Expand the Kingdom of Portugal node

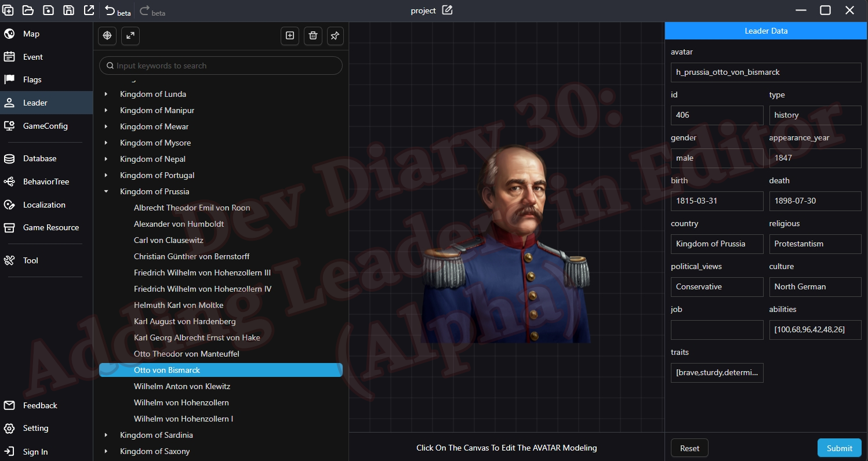coord(106,175)
